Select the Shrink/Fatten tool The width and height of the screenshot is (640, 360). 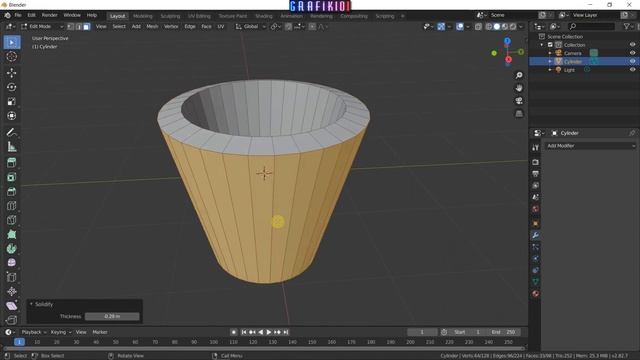tap(12, 291)
